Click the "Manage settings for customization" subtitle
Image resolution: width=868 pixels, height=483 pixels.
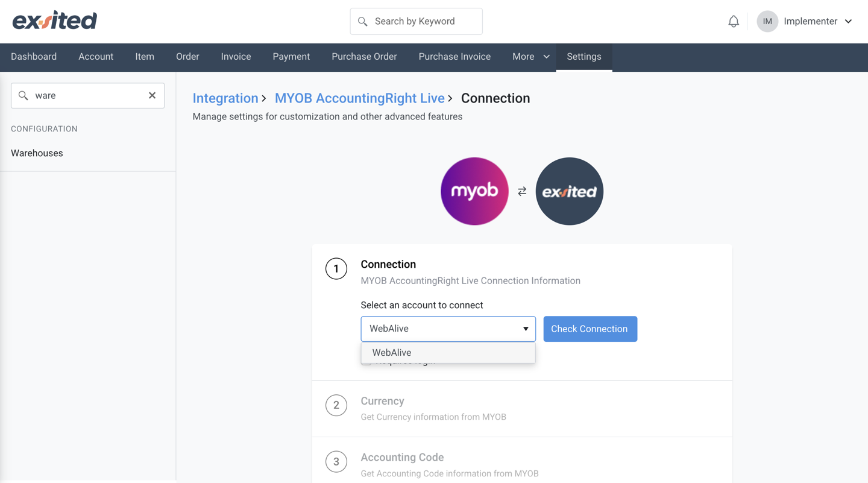pyautogui.click(x=327, y=117)
